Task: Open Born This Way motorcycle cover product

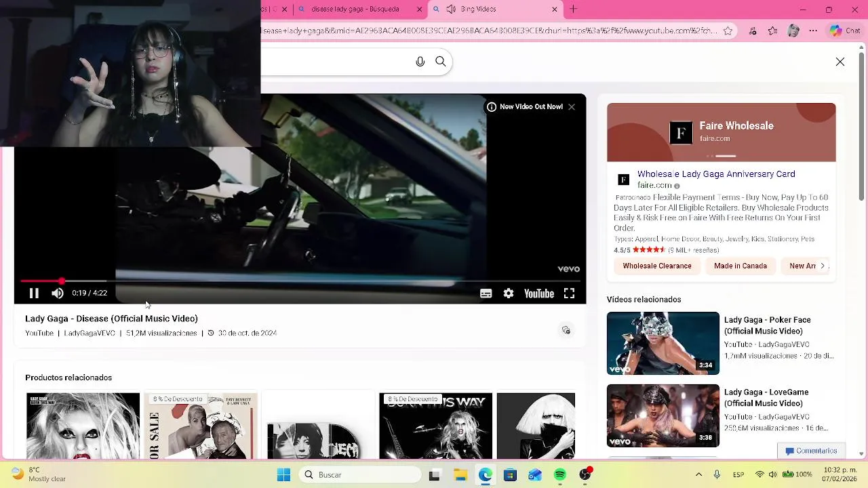Action: [x=435, y=426]
